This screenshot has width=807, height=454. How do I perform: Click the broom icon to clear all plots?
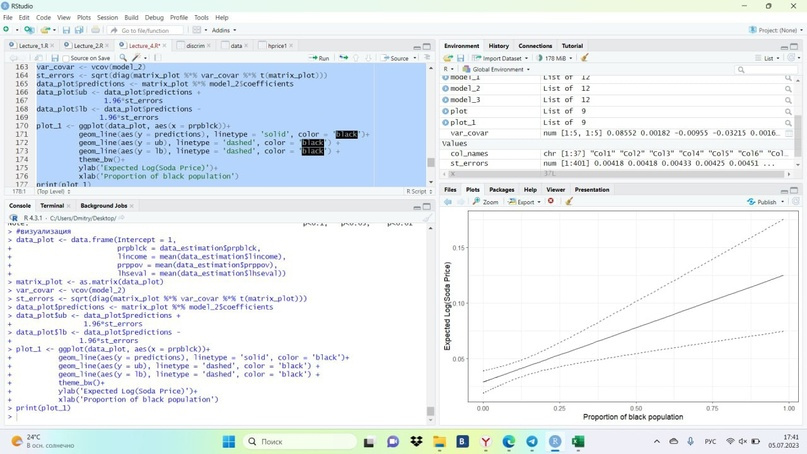569,202
